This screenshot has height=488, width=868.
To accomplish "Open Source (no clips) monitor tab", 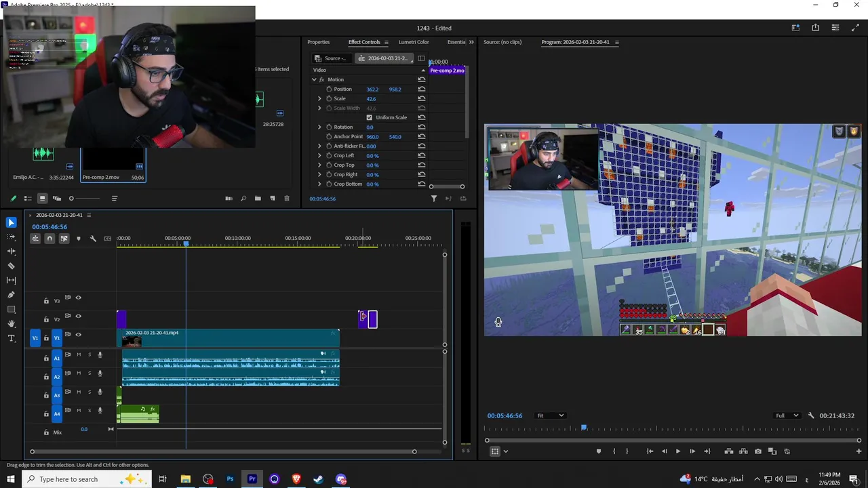I will click(x=502, y=42).
